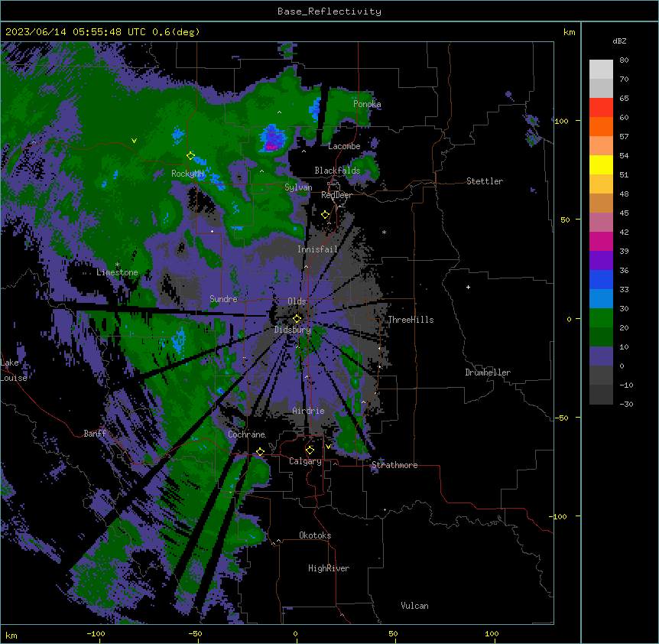This screenshot has height=644, width=659.
Task: Click the asterisk marker above Limestone label
Action: pyautogui.click(x=117, y=265)
